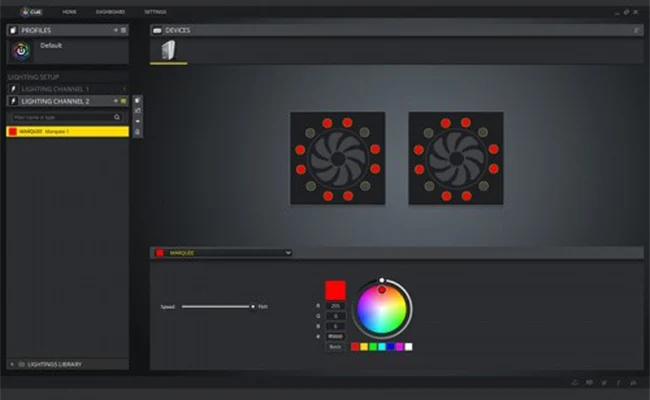Choose the magenta preset swatch
The image size is (650, 400).
tap(400, 347)
